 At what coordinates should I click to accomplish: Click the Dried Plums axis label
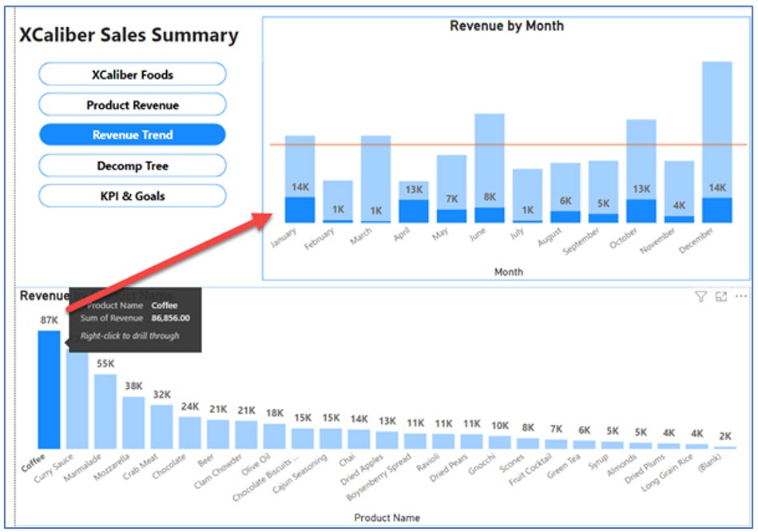645,468
